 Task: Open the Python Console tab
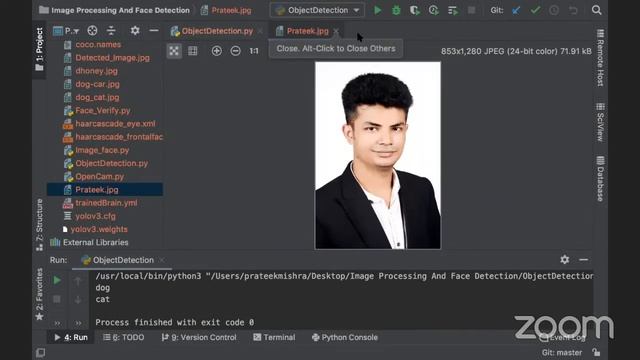345,338
